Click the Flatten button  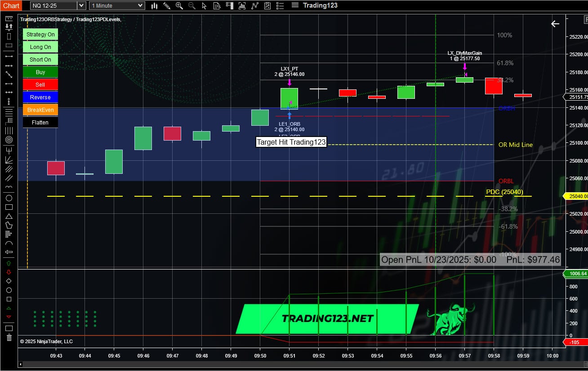coord(40,122)
